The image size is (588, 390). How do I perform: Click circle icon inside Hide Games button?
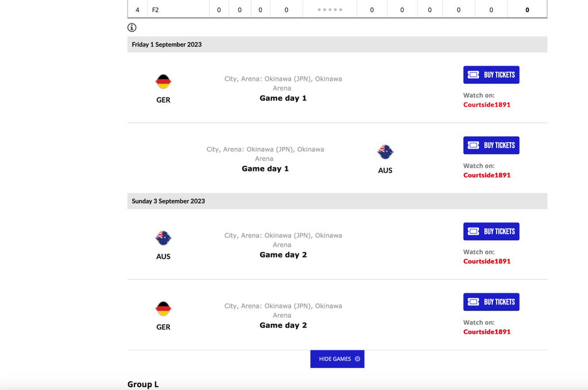(x=358, y=359)
